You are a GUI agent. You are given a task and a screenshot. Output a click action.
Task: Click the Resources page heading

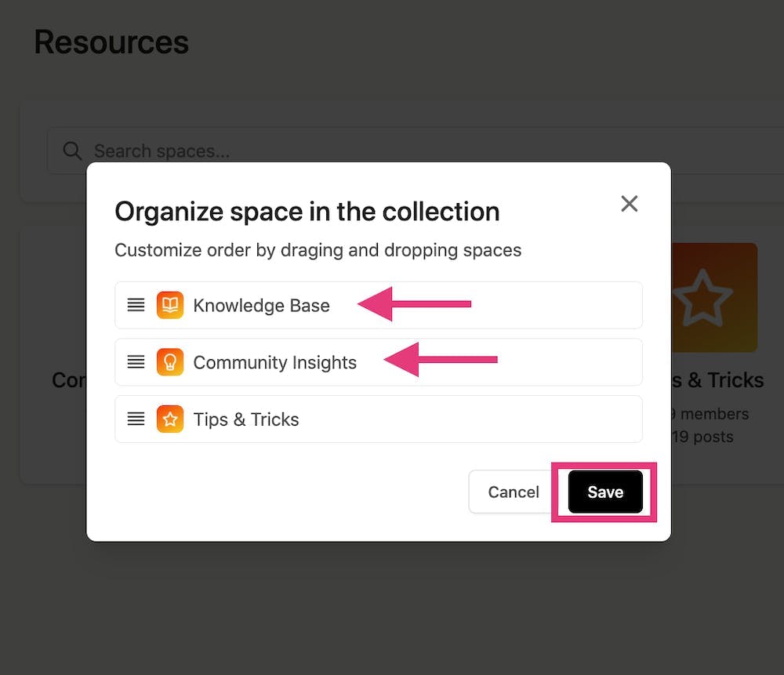coord(111,42)
